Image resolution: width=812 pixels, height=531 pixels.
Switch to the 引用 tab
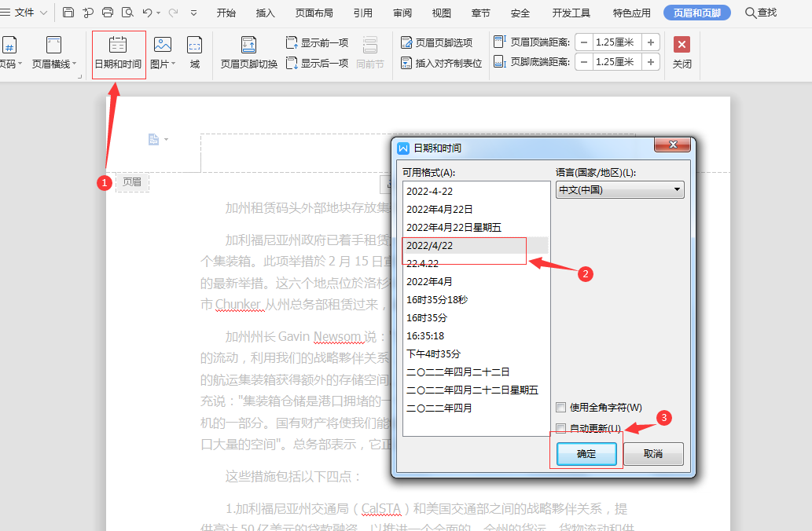pyautogui.click(x=362, y=13)
